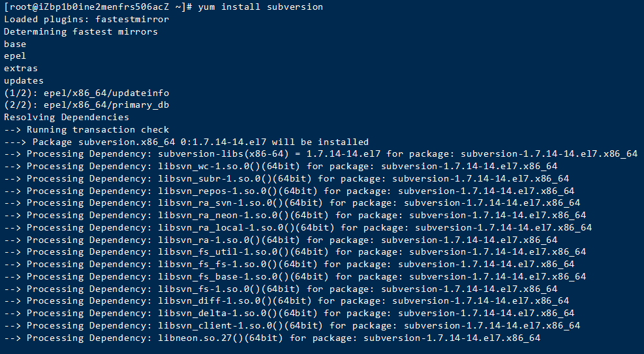This screenshot has width=644, height=354.
Task: Select the "updates" repository line
Action: (23, 80)
